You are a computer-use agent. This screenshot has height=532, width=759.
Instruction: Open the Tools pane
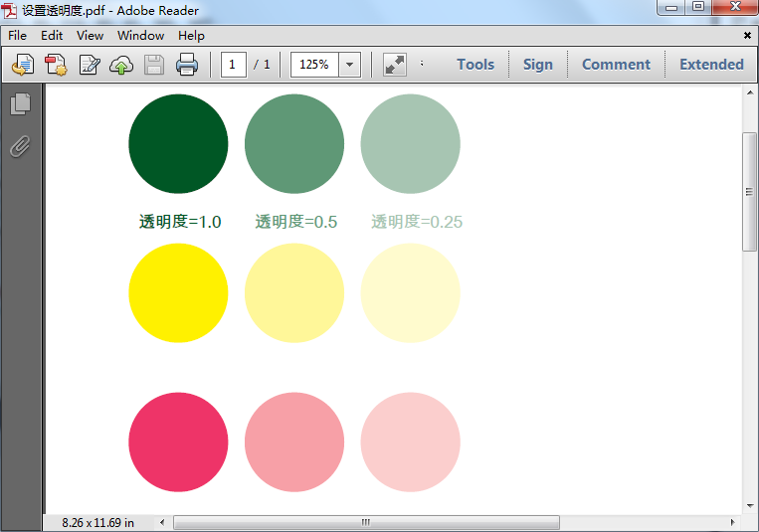coord(475,65)
